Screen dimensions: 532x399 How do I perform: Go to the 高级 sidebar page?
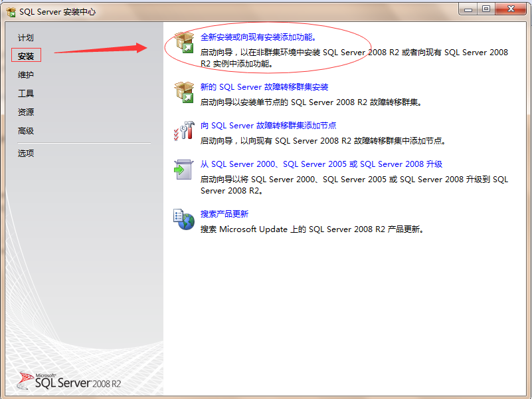click(26, 131)
